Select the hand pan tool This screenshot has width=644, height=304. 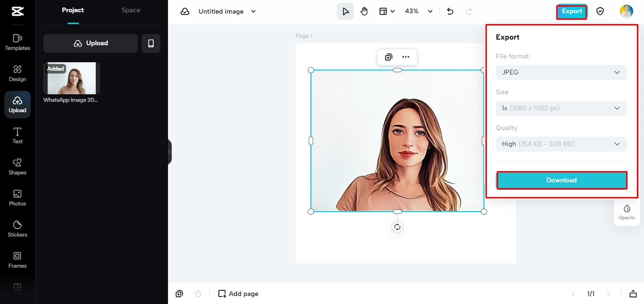click(364, 11)
